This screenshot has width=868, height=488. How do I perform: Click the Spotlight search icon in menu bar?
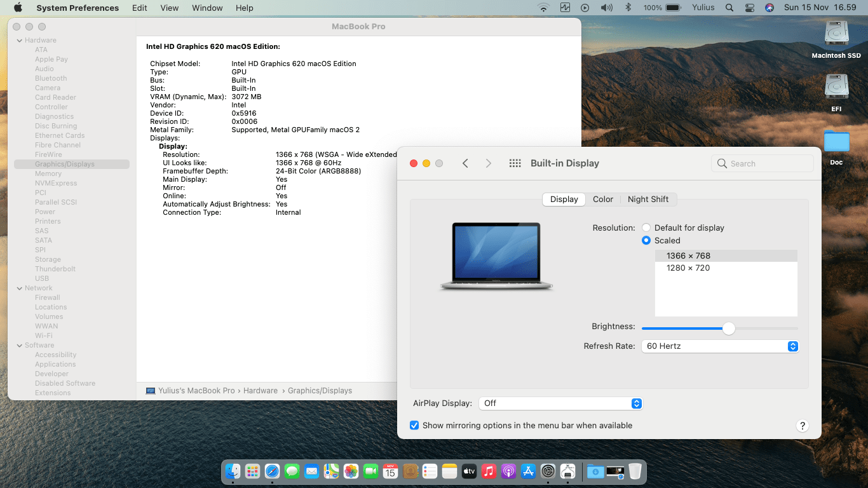(x=729, y=8)
